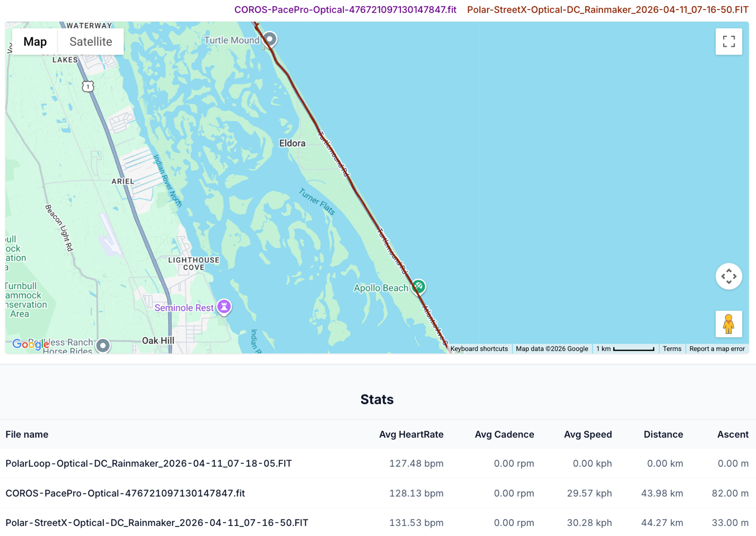756x536 pixels.
Task: Click the Turner Flats map label
Action: [x=317, y=202]
